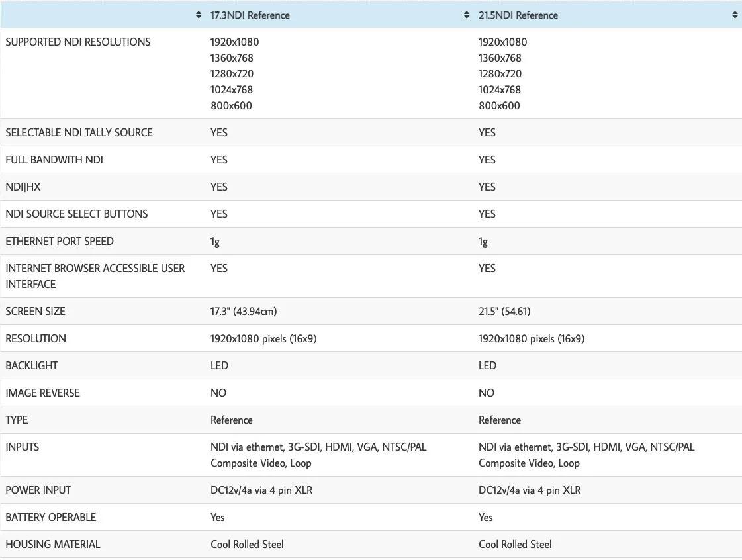Click Reference type value for 17.3NDI

point(232,420)
